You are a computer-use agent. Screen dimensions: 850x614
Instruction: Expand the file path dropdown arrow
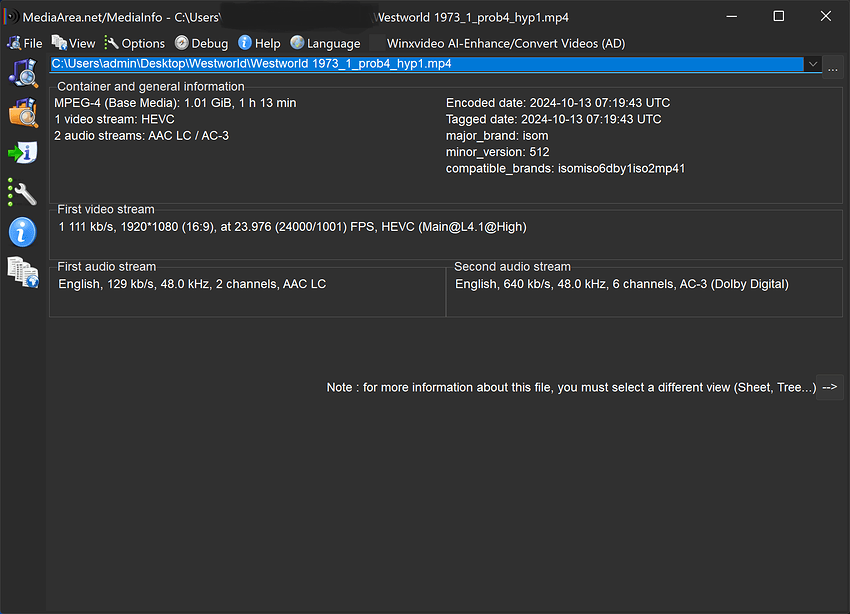pyautogui.click(x=813, y=64)
